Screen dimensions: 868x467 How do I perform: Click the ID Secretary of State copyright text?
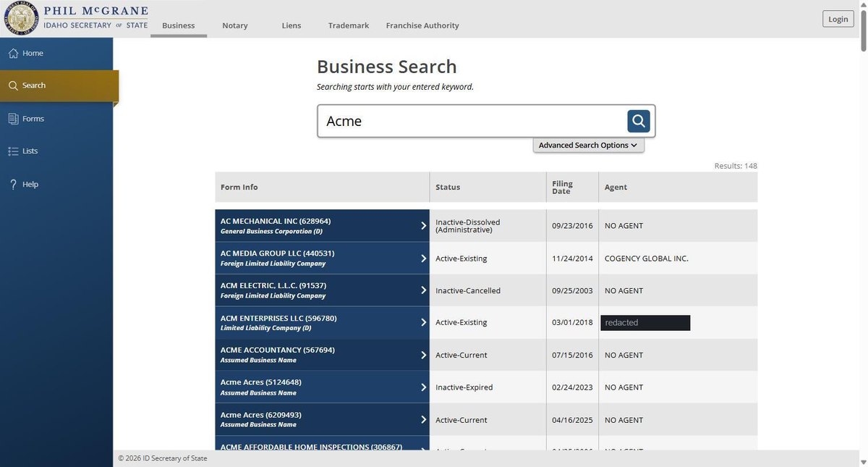(163, 458)
